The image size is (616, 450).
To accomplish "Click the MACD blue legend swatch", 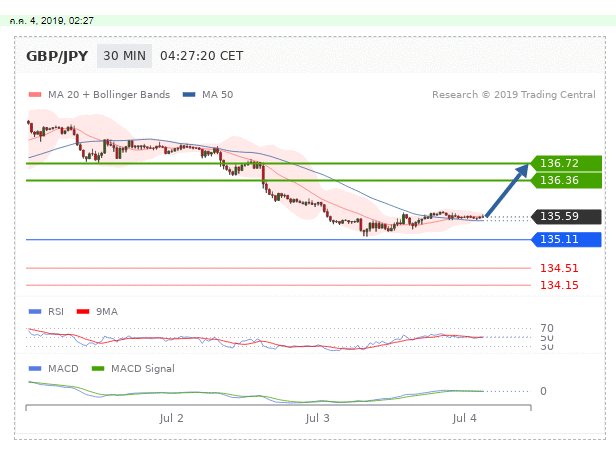I will (35, 369).
